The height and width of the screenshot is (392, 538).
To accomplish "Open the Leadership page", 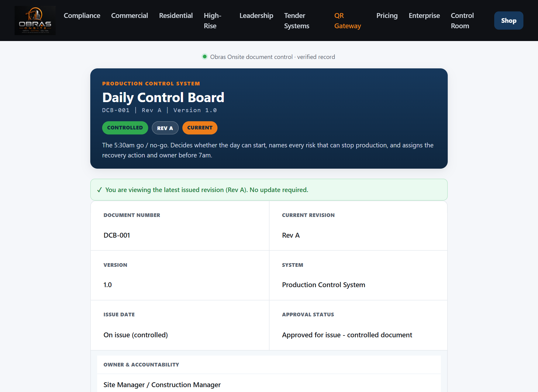I will click(256, 15).
